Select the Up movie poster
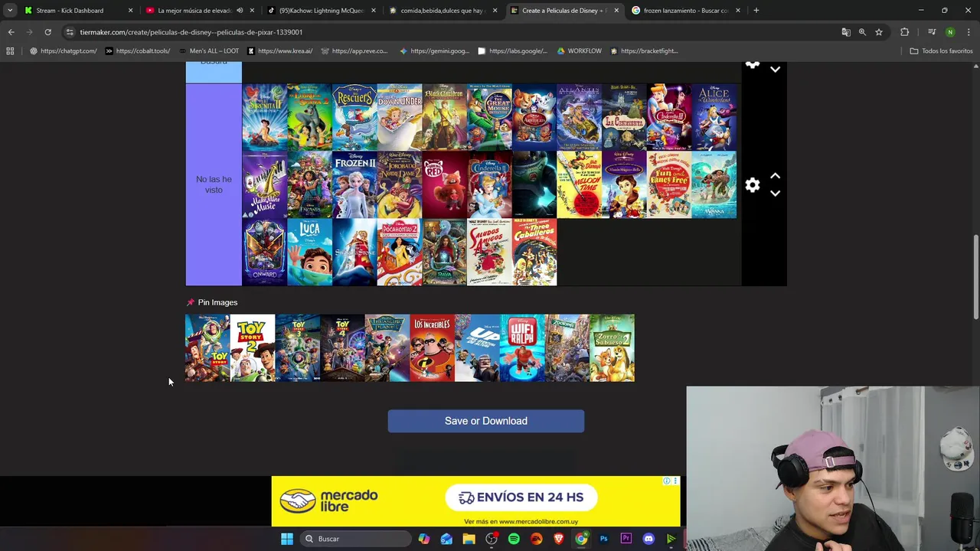 [477, 348]
